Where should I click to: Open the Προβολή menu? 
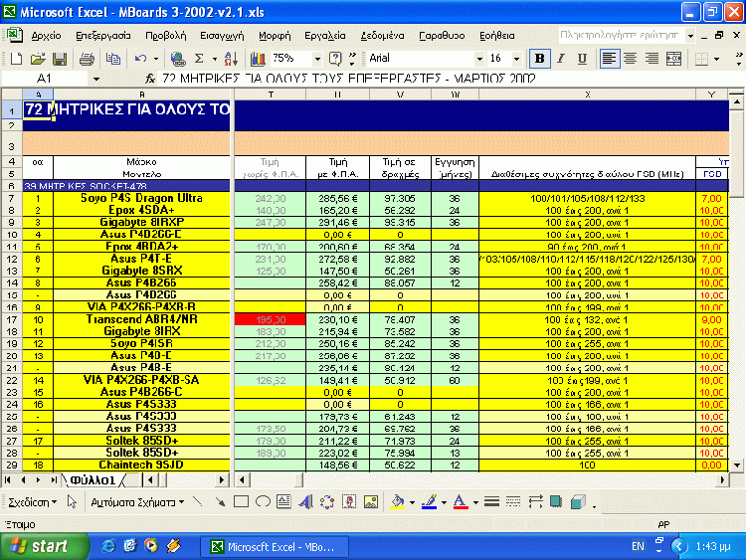point(165,36)
